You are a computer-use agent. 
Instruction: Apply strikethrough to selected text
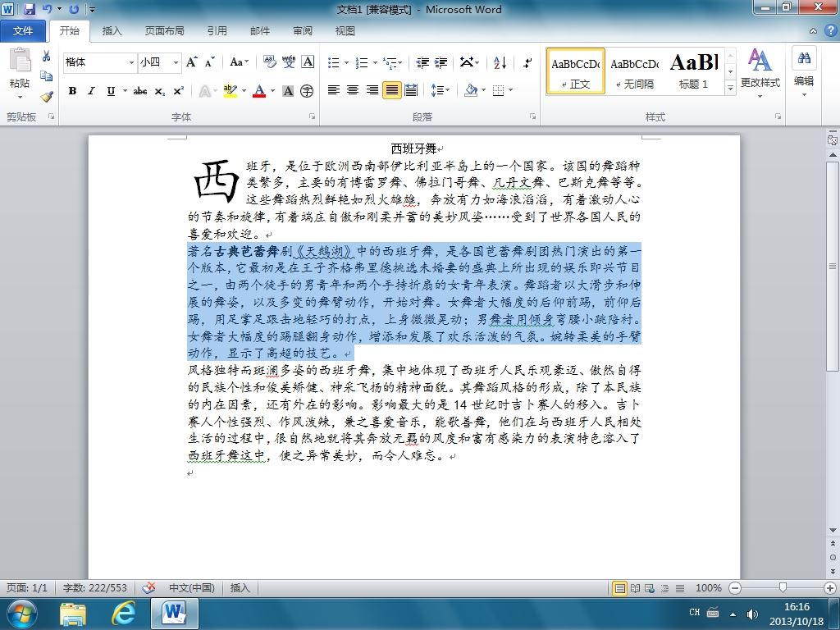(x=140, y=91)
